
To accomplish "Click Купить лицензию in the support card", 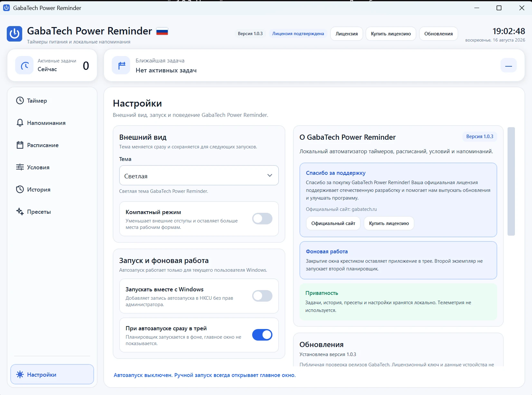I will point(389,223).
